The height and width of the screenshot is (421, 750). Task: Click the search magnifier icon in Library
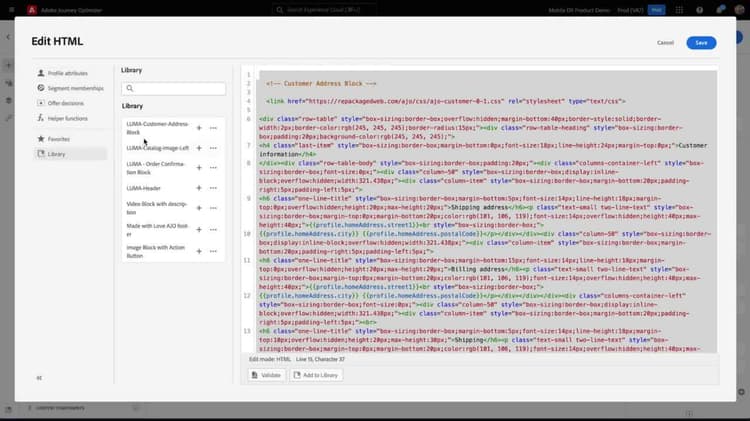(x=130, y=89)
